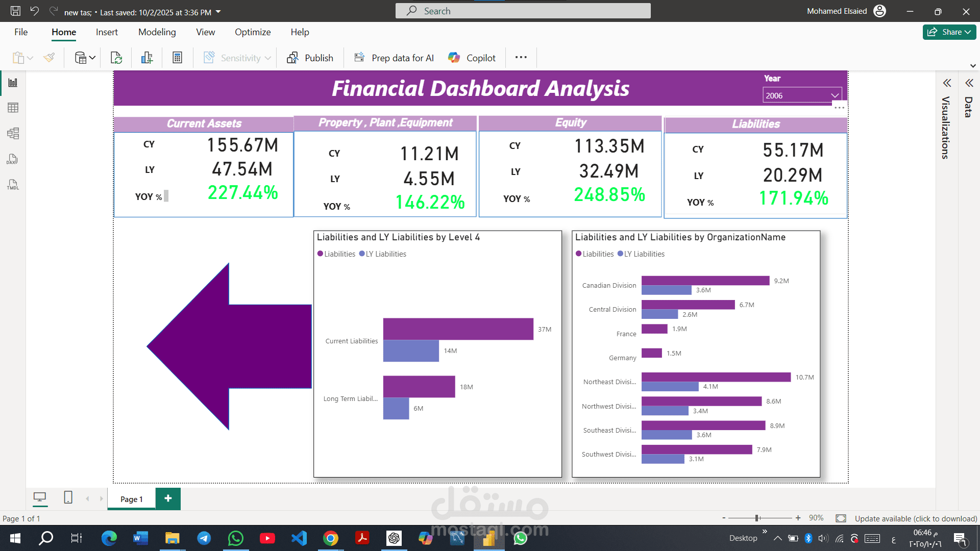Open the Year 2006 slicer dropdown

tap(835, 95)
